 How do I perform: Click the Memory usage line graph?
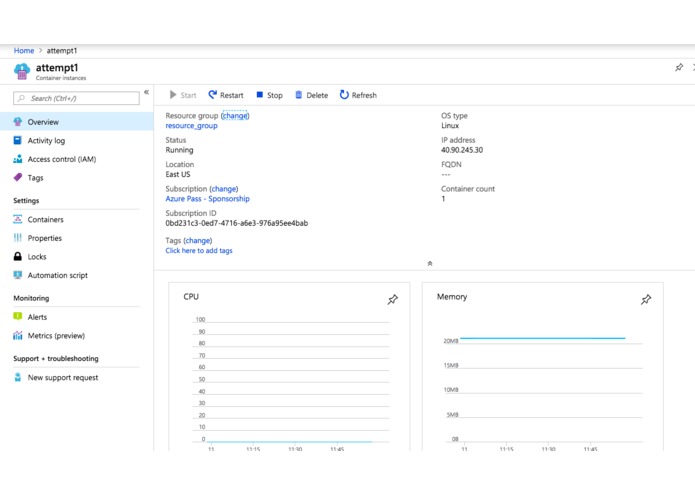pyautogui.click(x=543, y=338)
